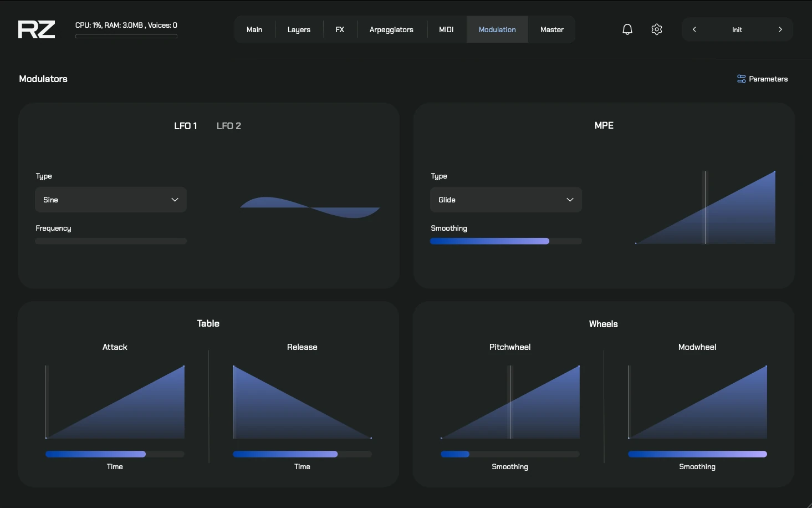Viewport: 812px width, 508px height.
Task: Click the Release envelope curve graph
Action: pyautogui.click(x=302, y=402)
